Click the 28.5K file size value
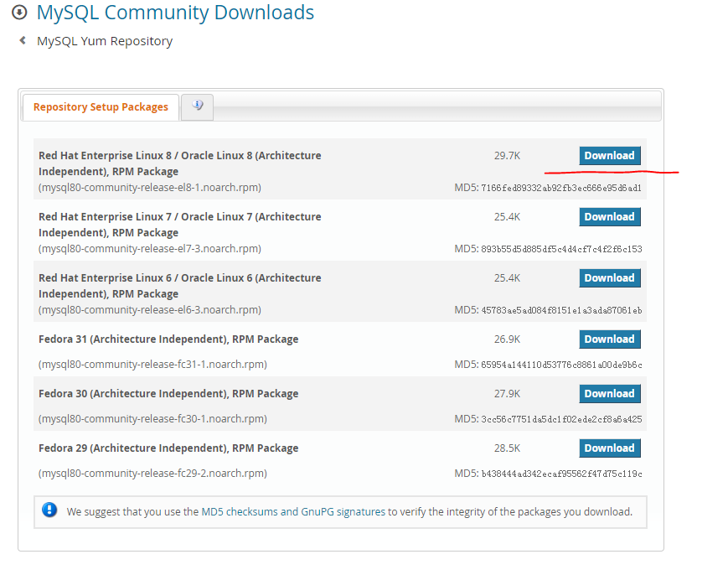The width and height of the screenshot is (728, 575). pos(507,448)
